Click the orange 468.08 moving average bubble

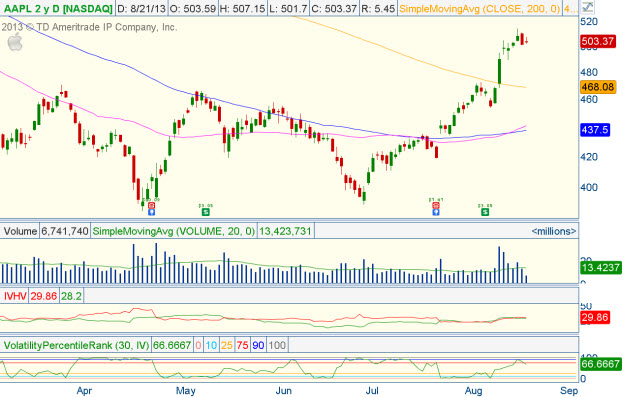coord(598,86)
